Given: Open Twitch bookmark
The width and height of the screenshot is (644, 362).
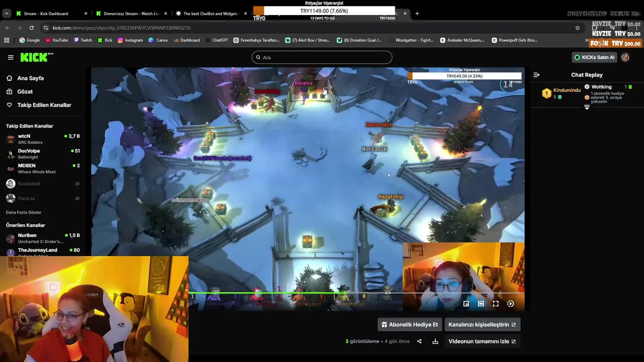Looking at the screenshot, I should pos(83,40).
